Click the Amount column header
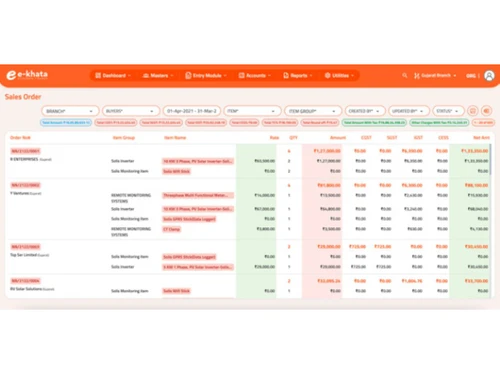The image size is (500, 375). [338, 138]
